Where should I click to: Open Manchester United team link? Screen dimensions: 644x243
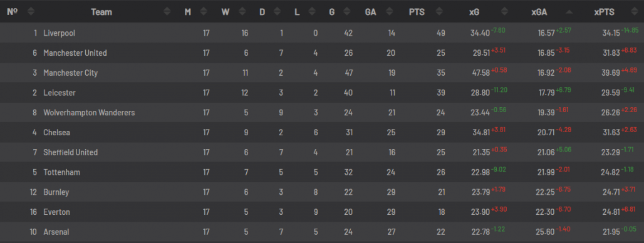pos(75,53)
